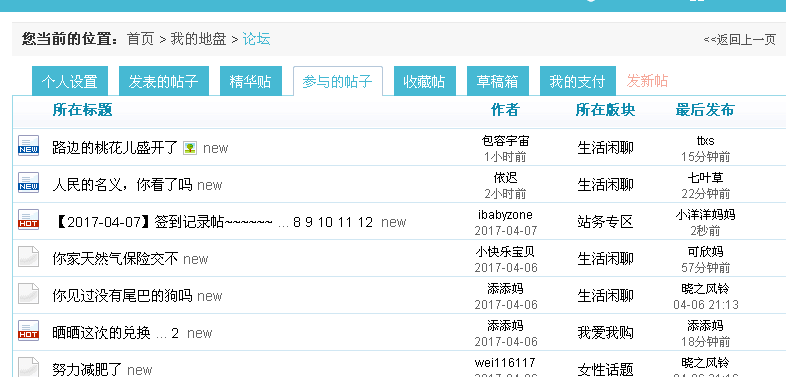Open thread 你家天然气保险交不
Screen dimensions: 786x377
[x=115, y=259]
